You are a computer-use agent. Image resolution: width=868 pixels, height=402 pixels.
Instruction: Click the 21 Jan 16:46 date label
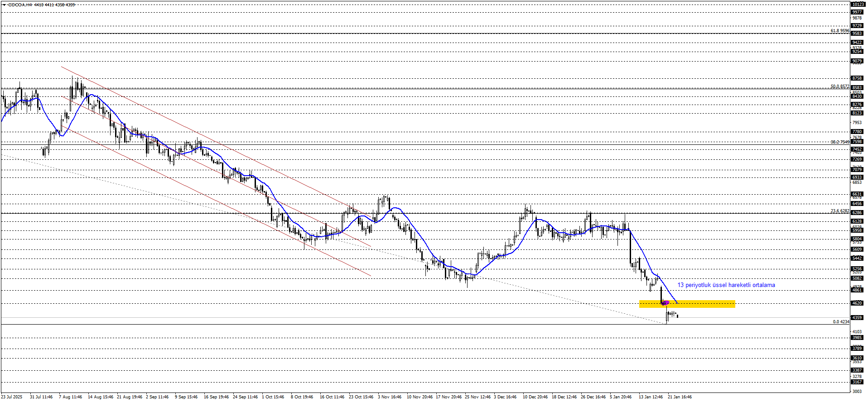pyautogui.click(x=680, y=397)
